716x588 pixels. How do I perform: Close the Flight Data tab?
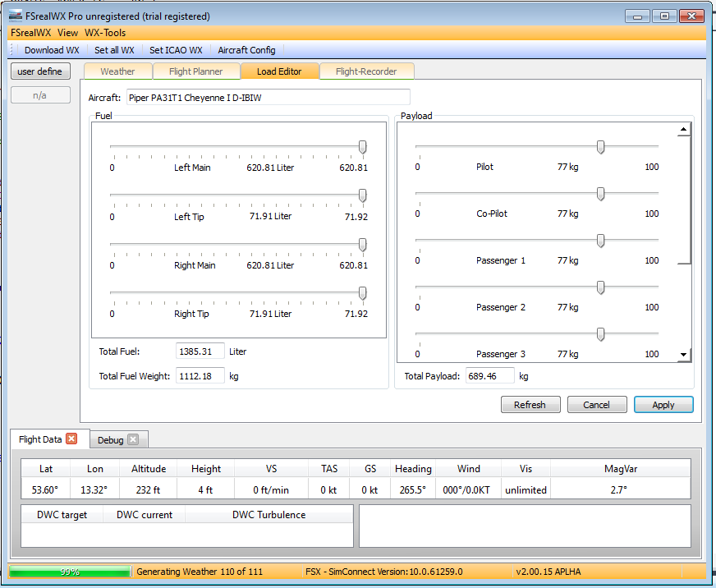(x=71, y=439)
